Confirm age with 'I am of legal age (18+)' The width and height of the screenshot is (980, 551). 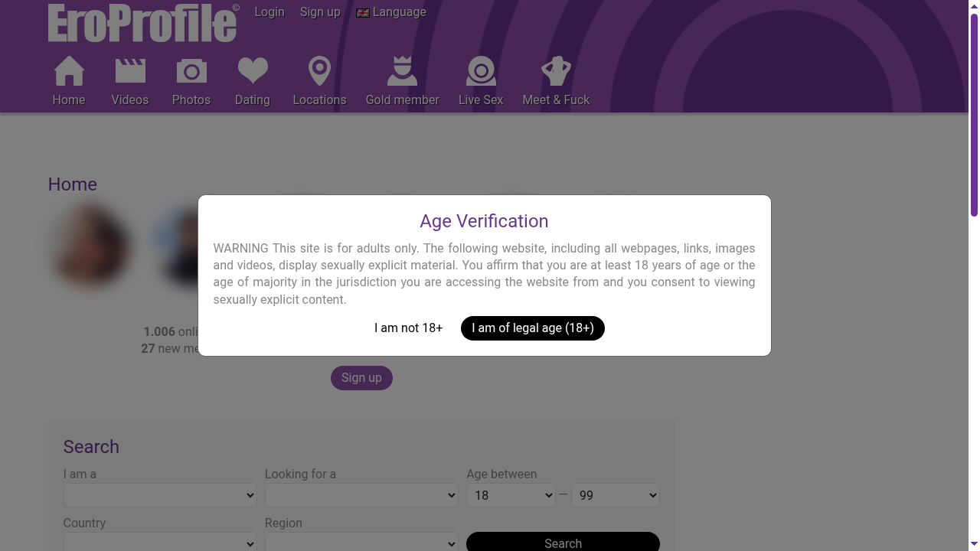click(532, 328)
